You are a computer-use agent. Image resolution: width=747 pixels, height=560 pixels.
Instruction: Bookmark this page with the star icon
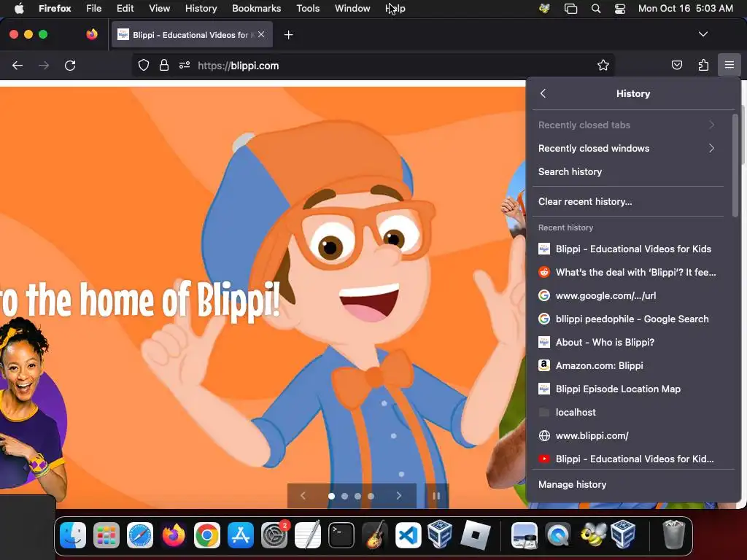[x=603, y=65]
